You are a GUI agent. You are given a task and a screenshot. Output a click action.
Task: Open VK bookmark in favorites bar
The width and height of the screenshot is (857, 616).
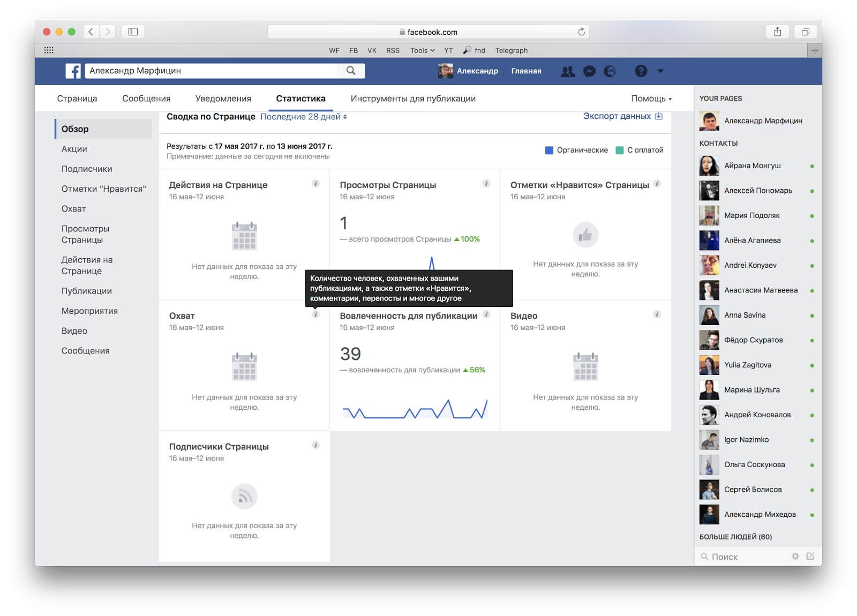[x=372, y=50]
